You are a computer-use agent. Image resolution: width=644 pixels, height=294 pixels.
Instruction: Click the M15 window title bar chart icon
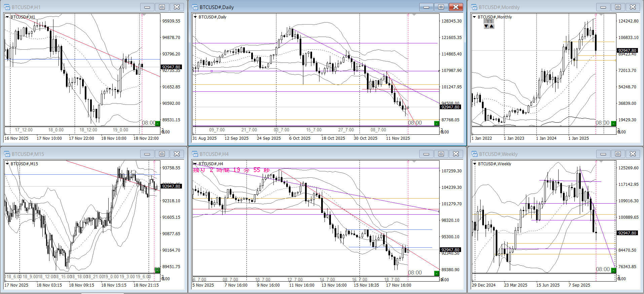tap(7, 154)
